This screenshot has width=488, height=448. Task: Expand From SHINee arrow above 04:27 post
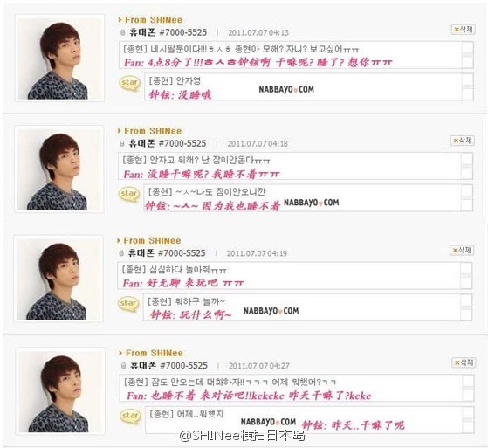point(120,353)
